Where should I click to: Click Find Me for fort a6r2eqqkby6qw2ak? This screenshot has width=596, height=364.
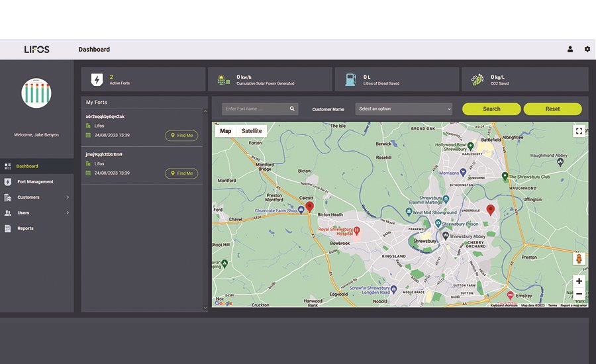pos(181,136)
